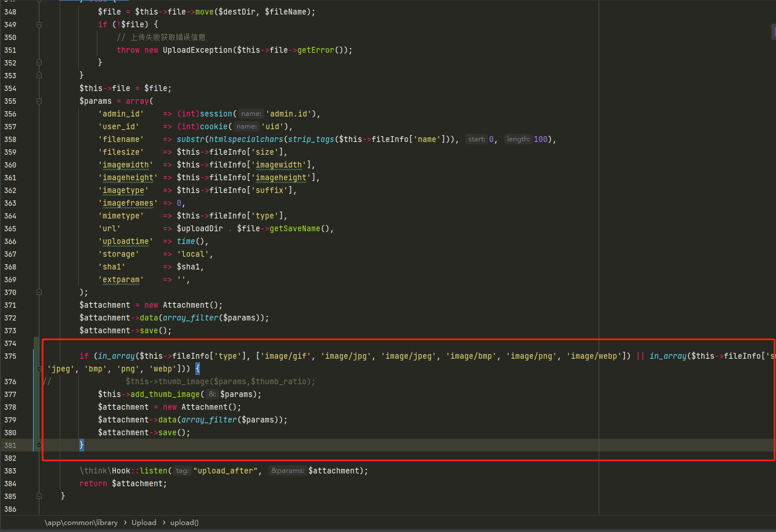Image resolution: width=776 pixels, height=532 pixels.
Task: Collapse the fold marker on line 349
Action: 39,25
